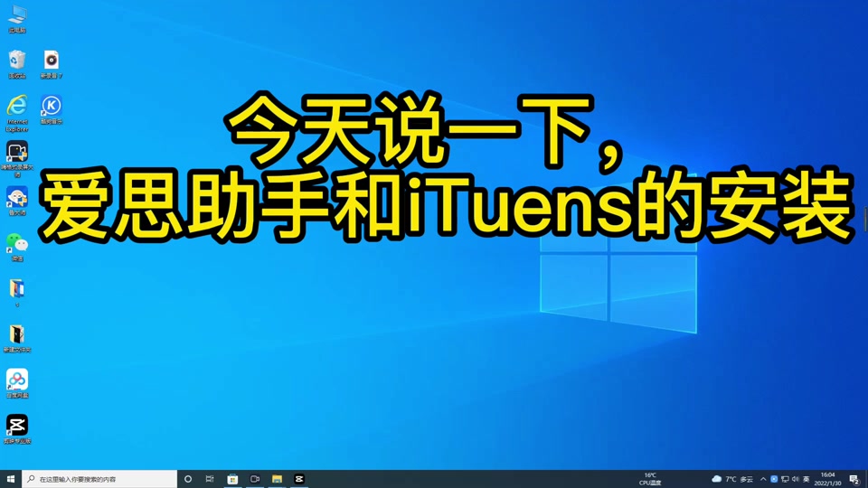This screenshot has width=868, height=488.
Task: Open the screen recorder desktop shortcut
Action: point(17,151)
